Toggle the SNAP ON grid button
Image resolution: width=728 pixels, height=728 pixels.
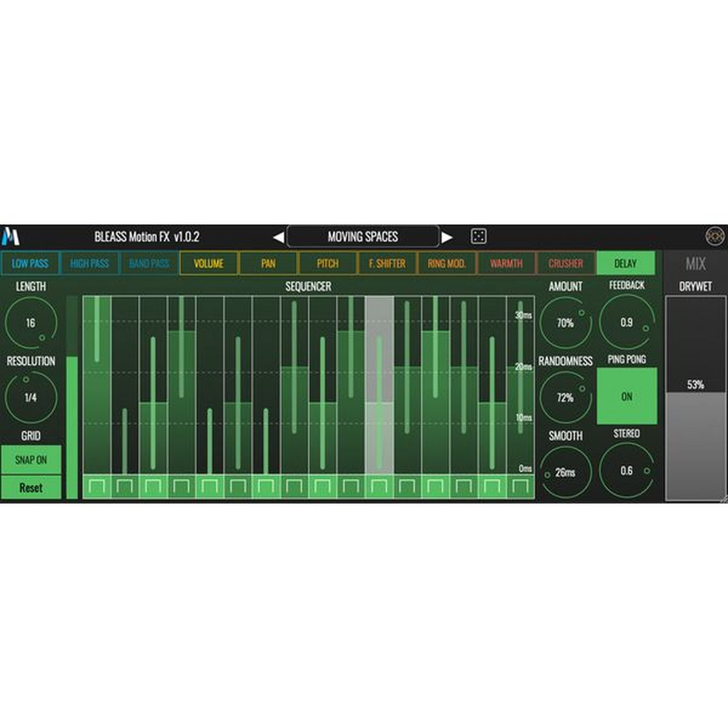(x=31, y=460)
